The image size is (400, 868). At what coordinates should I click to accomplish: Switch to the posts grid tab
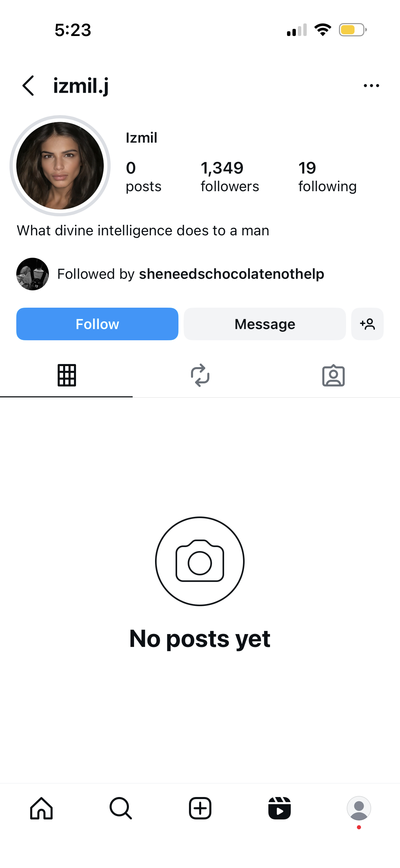[x=66, y=375]
